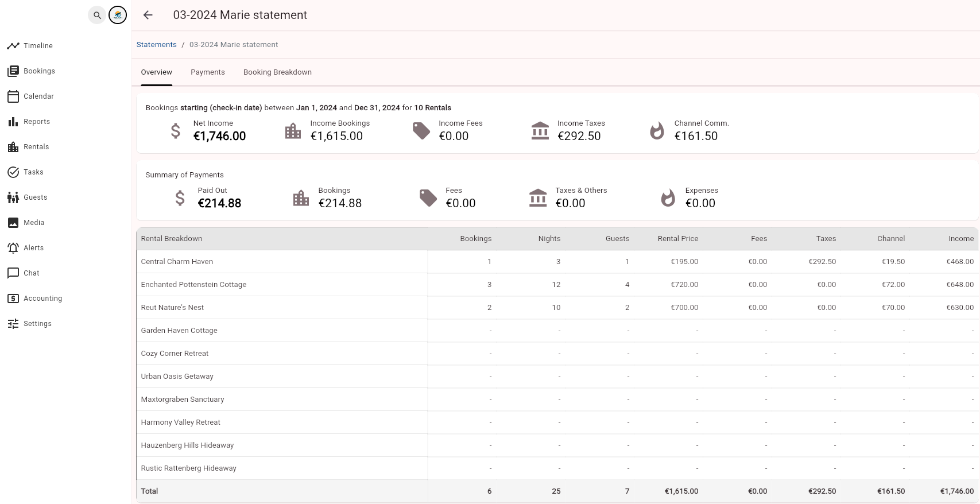980x504 pixels.
Task: Open Calendar in the sidebar
Action: 38,96
